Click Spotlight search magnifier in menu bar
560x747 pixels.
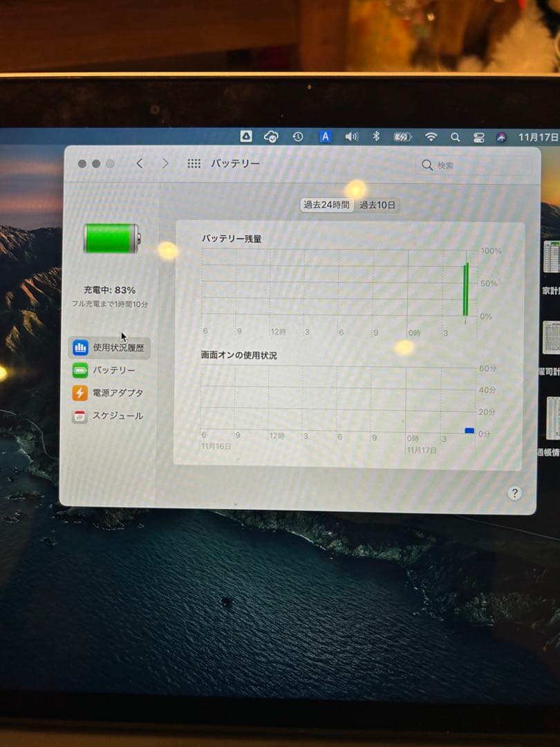click(456, 137)
